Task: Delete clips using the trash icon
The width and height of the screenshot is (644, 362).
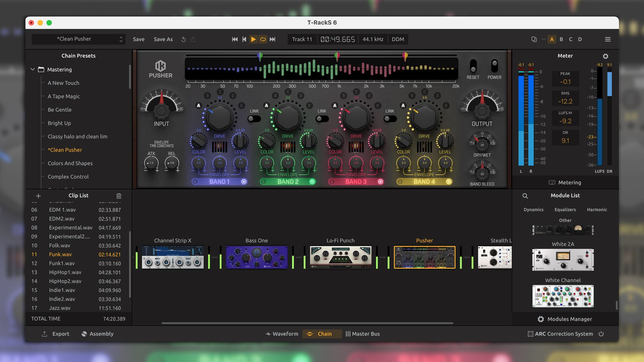Action: 119,196
